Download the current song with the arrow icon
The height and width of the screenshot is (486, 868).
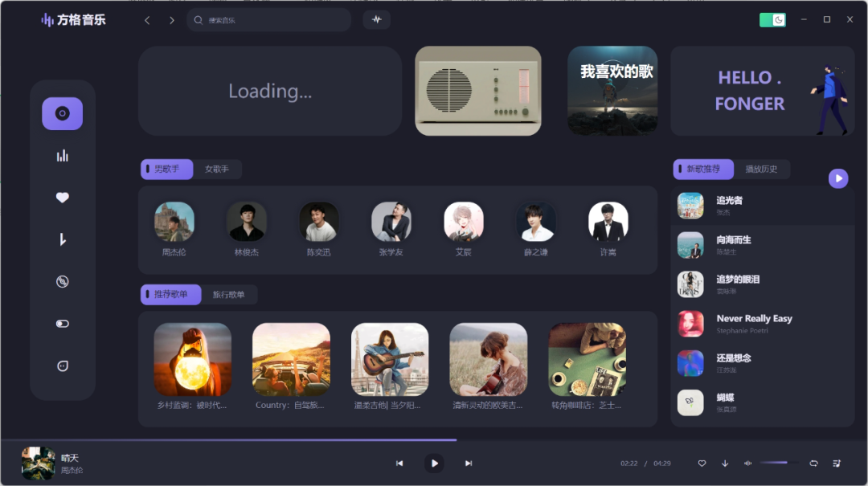pos(725,464)
